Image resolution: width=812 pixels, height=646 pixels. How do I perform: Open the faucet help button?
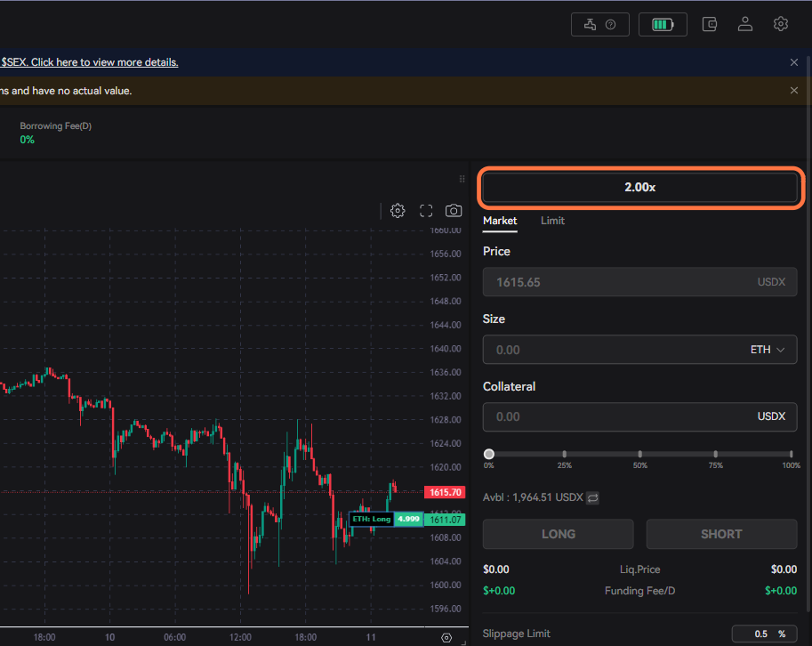(599, 24)
